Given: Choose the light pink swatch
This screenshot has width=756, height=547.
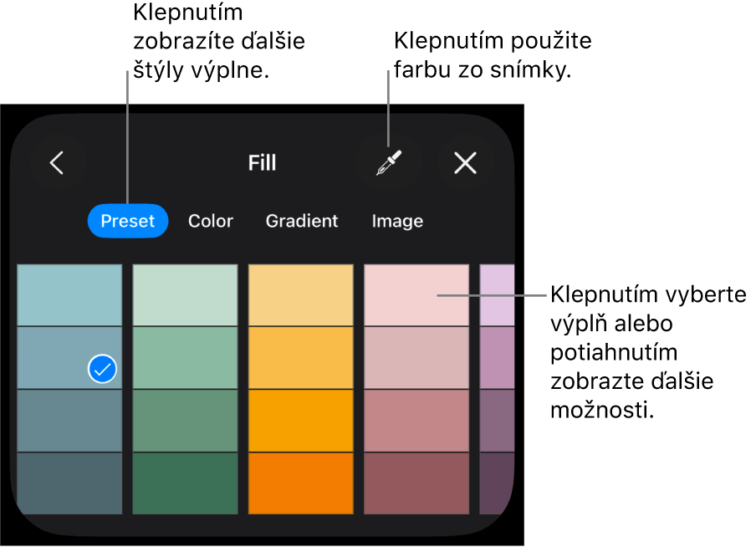Looking at the screenshot, I should coord(416,295).
